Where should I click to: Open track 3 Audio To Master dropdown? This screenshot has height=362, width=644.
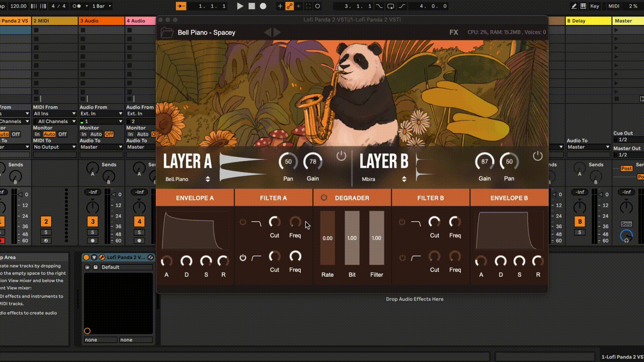pos(101,147)
